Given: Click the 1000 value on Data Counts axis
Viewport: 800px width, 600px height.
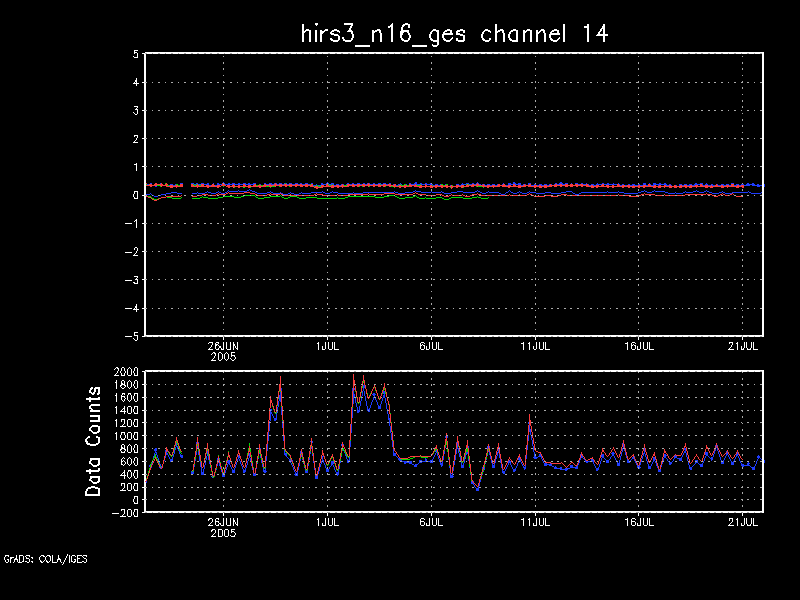Looking at the screenshot, I should (x=124, y=436).
